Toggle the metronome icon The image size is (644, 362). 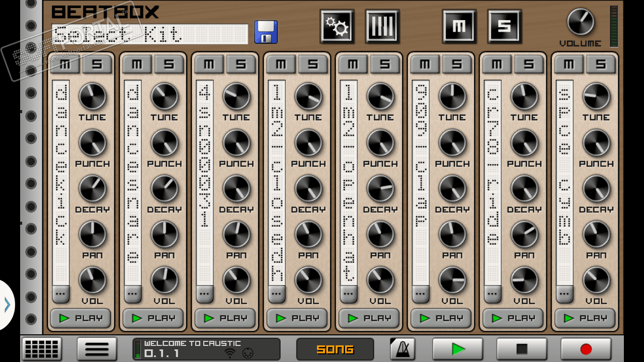(403, 349)
